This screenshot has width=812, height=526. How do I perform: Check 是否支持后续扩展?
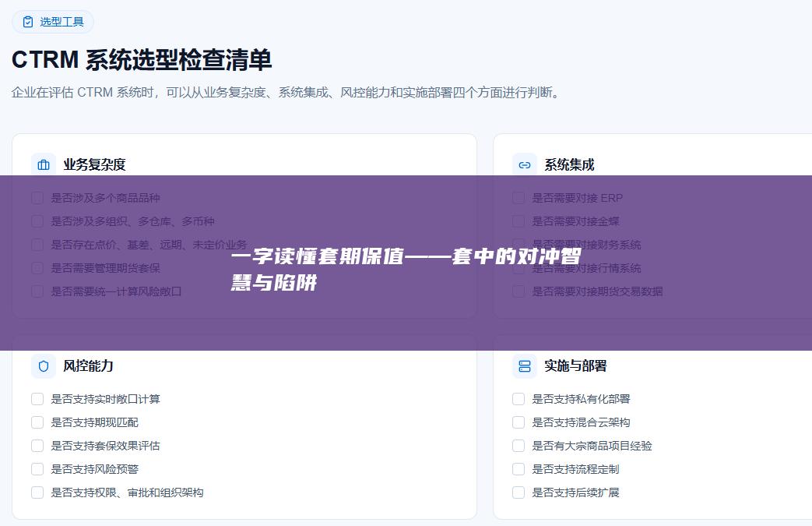tap(518, 492)
